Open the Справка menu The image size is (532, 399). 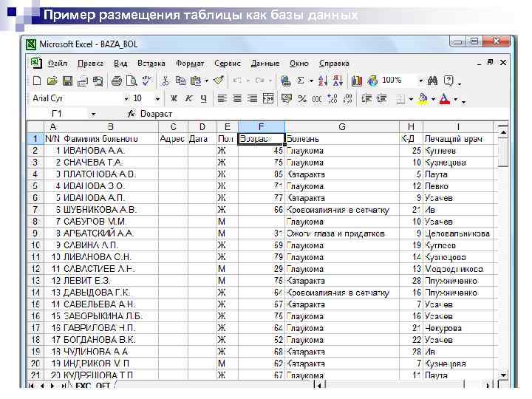[334, 64]
